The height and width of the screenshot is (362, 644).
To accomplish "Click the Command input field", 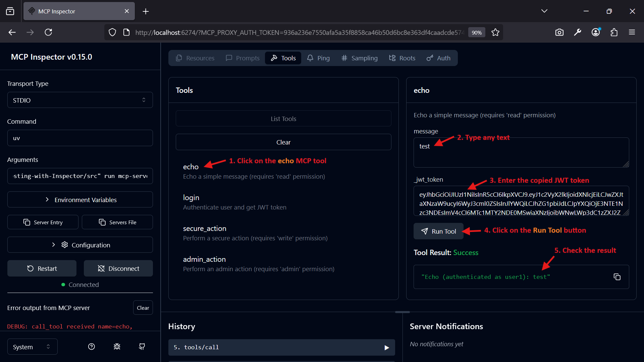I will click(80, 138).
